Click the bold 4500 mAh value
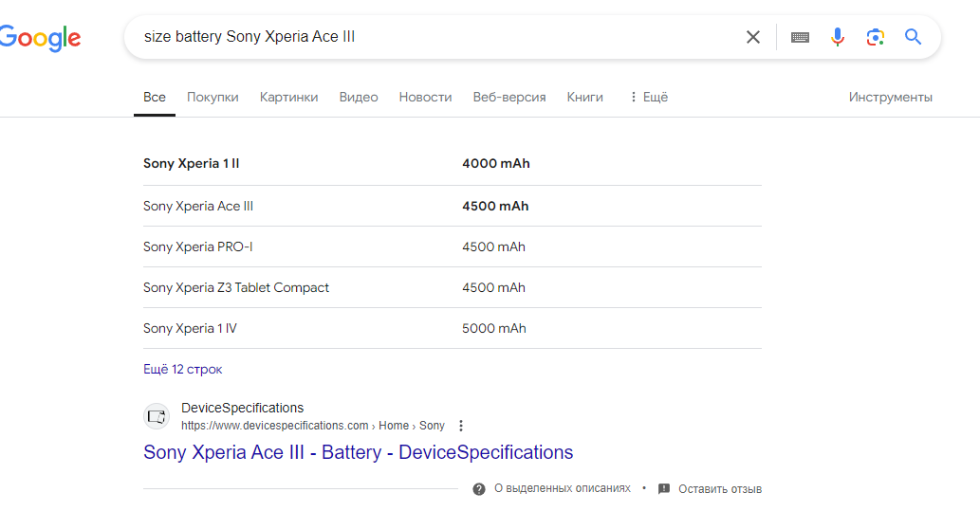This screenshot has height=511, width=980. [495, 206]
